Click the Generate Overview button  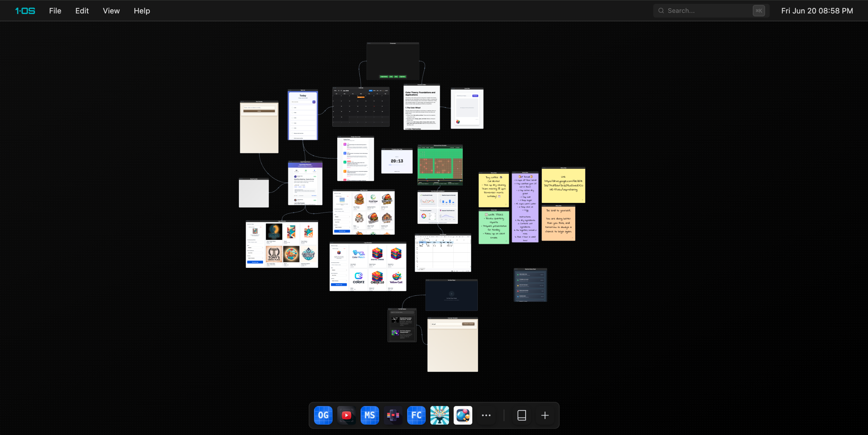[x=468, y=324]
